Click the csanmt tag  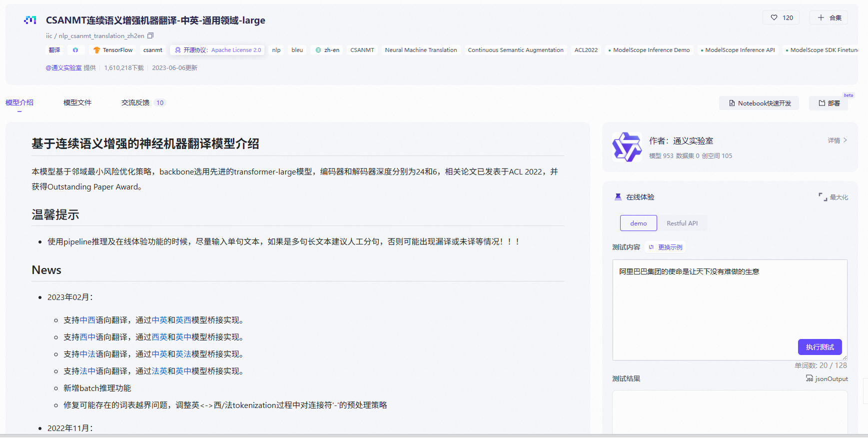click(153, 50)
